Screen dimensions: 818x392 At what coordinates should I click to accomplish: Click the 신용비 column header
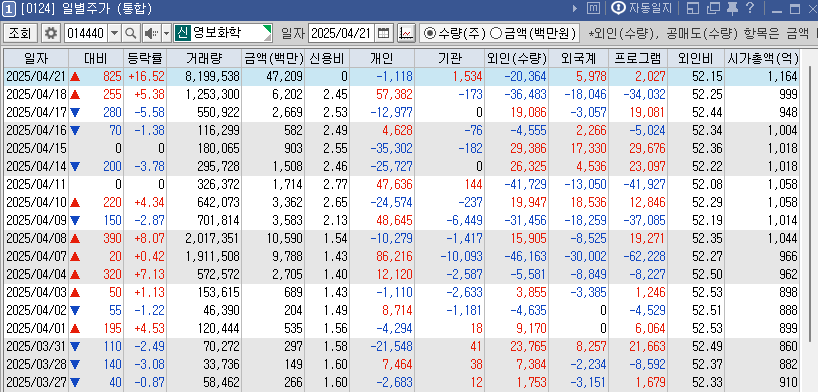(x=327, y=58)
